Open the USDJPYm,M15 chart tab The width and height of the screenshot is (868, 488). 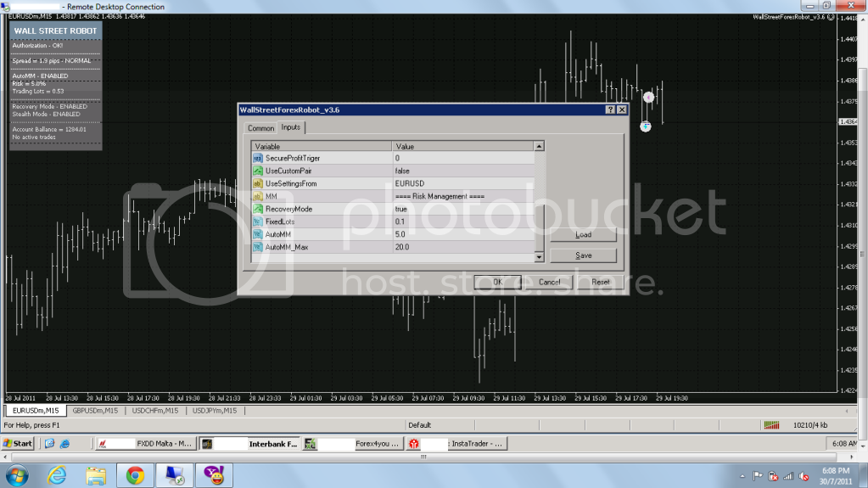point(214,411)
